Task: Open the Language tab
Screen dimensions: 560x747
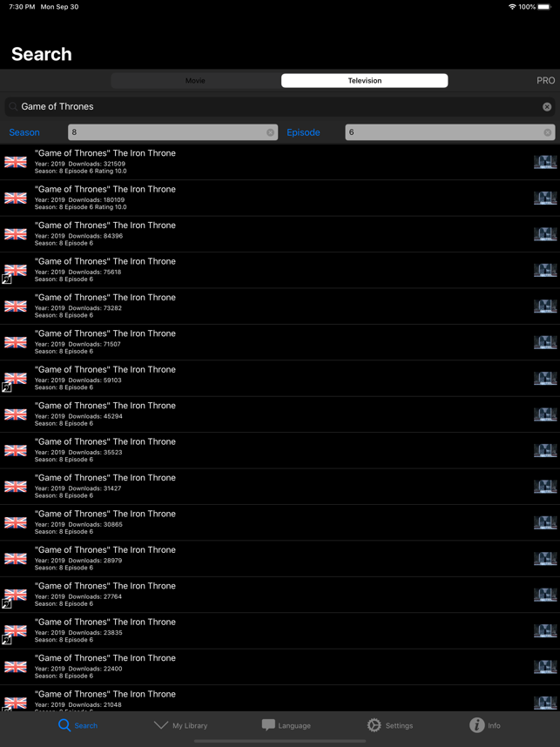Action: coord(286,725)
